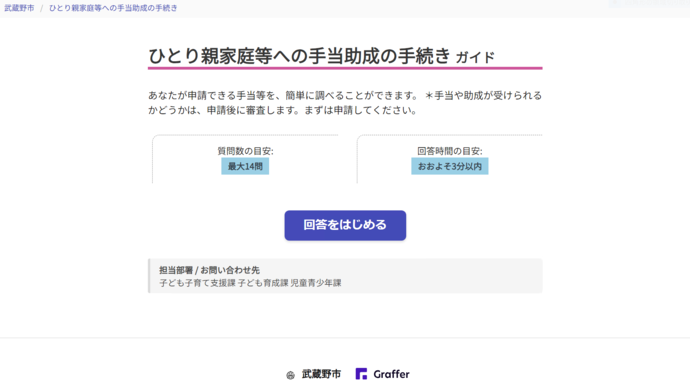Click the 武蔵野市 footer text
The image size is (690, 389).
(321, 374)
